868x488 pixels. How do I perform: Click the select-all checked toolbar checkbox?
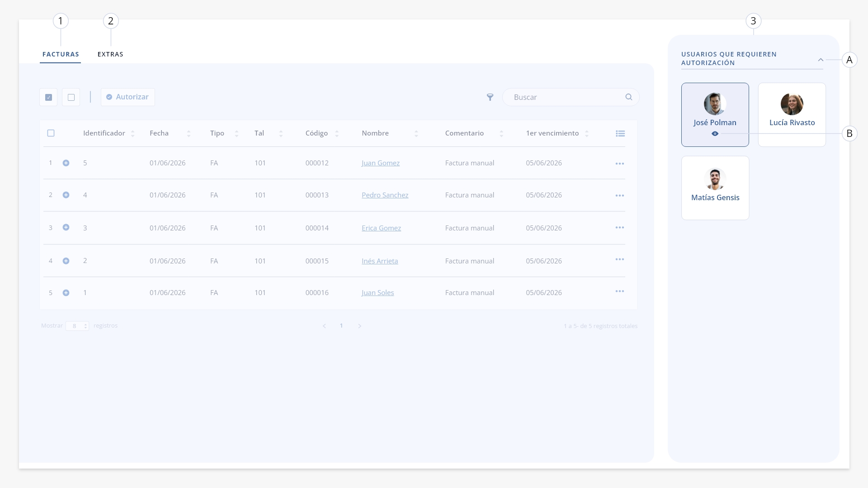(x=48, y=97)
